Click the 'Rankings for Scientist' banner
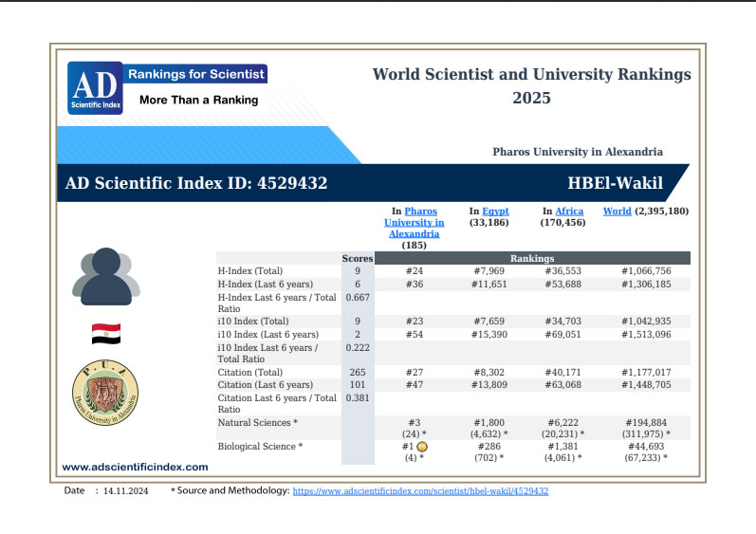 (195, 74)
